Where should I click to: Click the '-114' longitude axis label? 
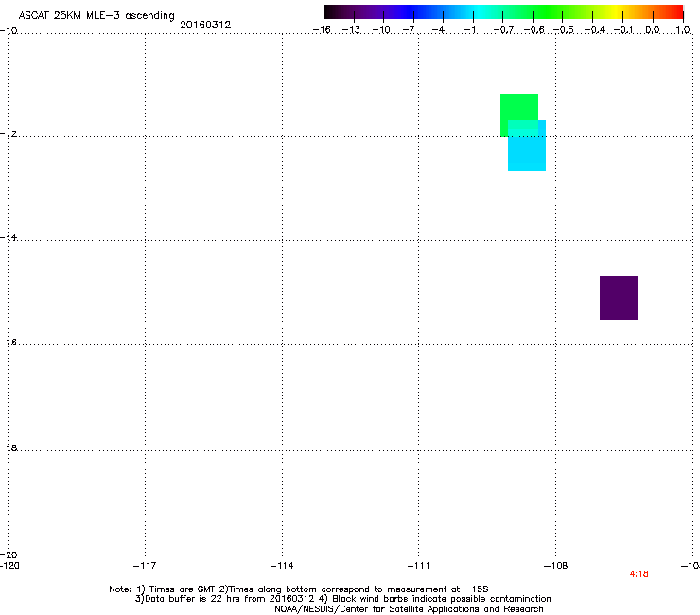pyautogui.click(x=282, y=566)
